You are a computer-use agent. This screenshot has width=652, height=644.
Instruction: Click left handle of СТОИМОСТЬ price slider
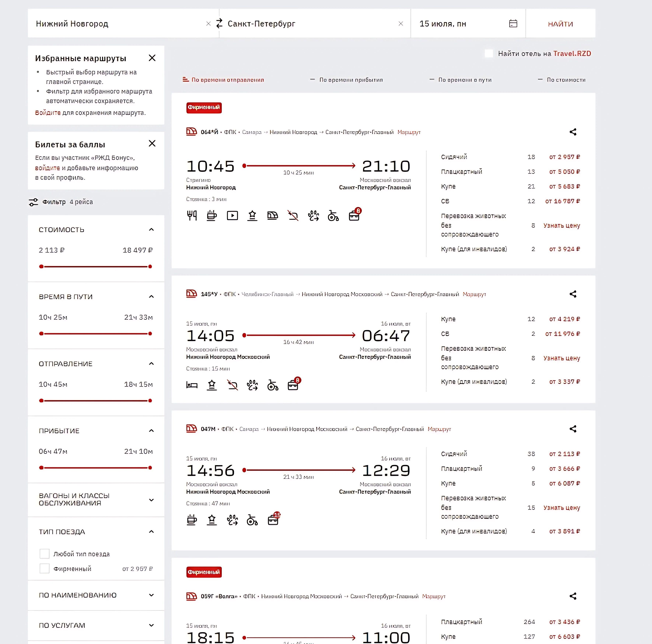(41, 267)
